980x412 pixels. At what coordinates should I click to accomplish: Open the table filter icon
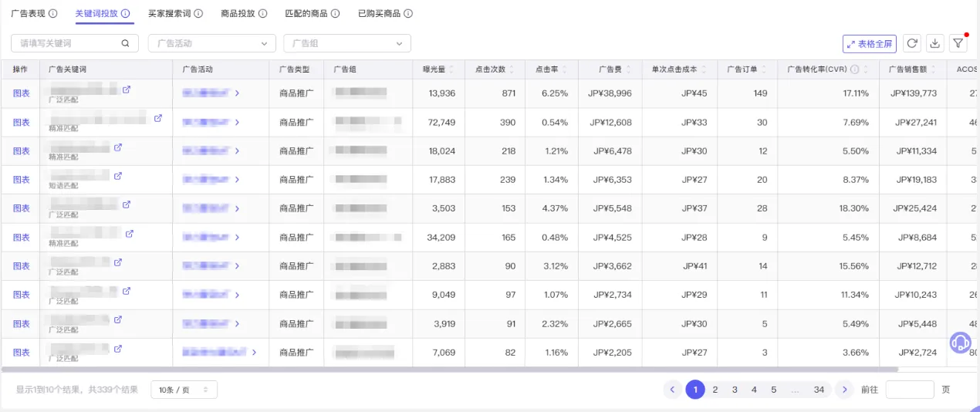click(x=958, y=44)
